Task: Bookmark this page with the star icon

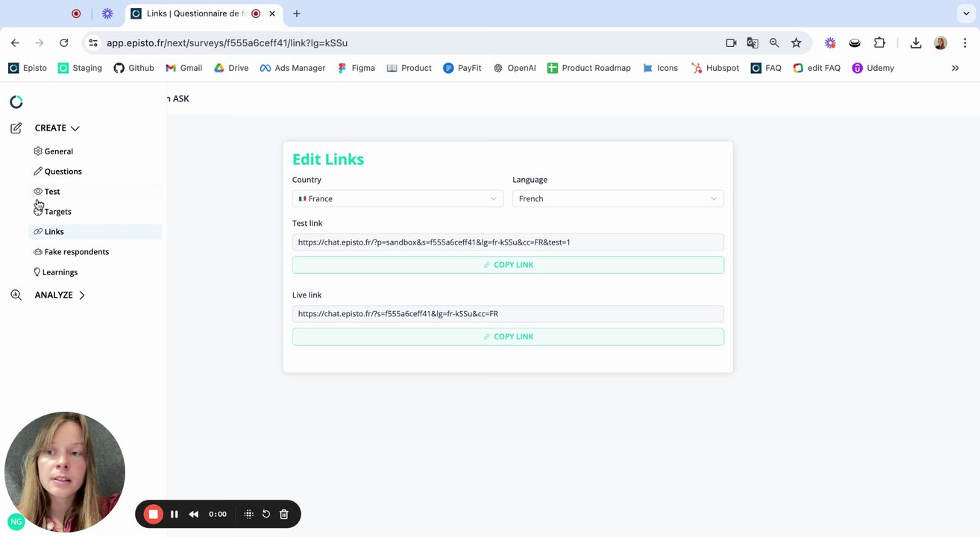Action: (797, 43)
